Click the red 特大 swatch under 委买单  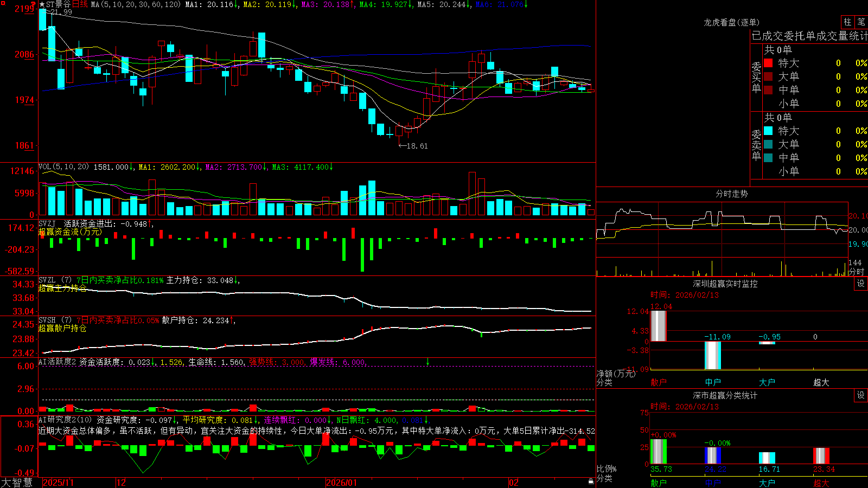point(768,63)
